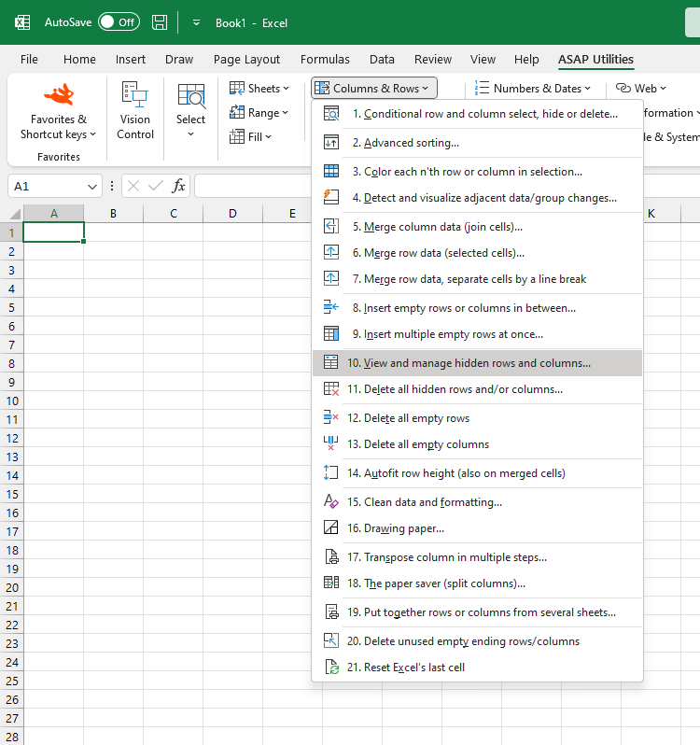Viewport: 700px width, 745px height.
Task: Open the Name Box dropdown arrow
Action: pyautogui.click(x=92, y=187)
